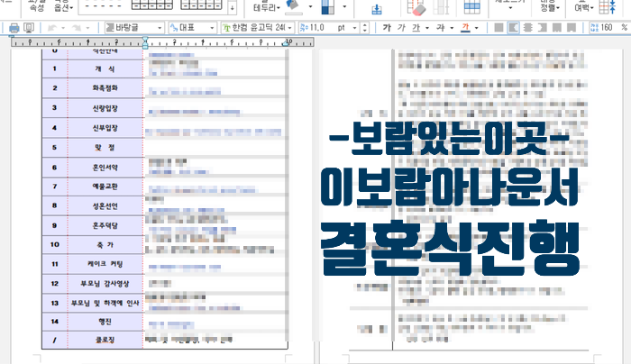Toggle strikethrough 가 formatting
This screenshot has width=631, height=364.
click(441, 28)
